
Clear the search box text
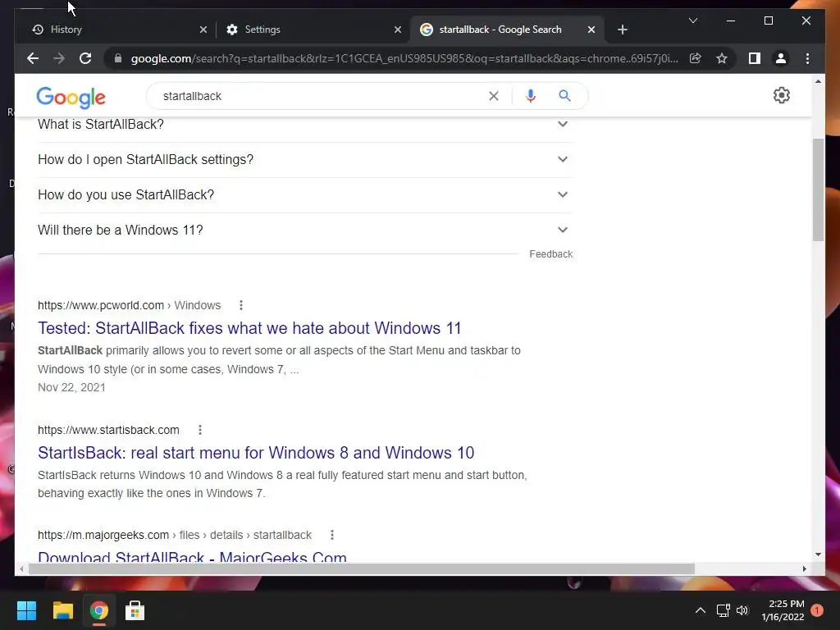[493, 96]
